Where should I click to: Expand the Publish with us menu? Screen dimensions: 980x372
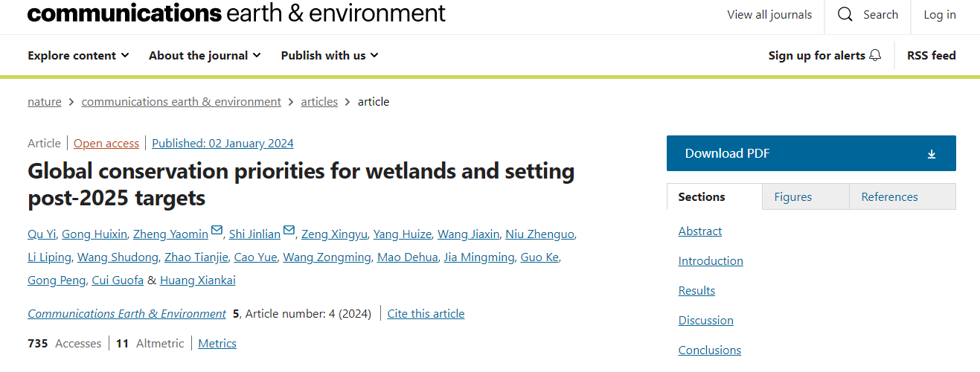[330, 55]
